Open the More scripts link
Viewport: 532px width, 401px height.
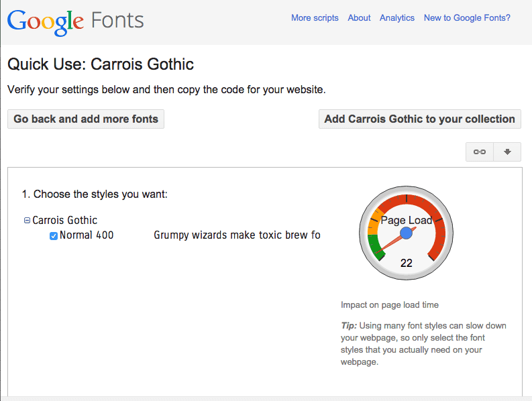[x=315, y=17]
